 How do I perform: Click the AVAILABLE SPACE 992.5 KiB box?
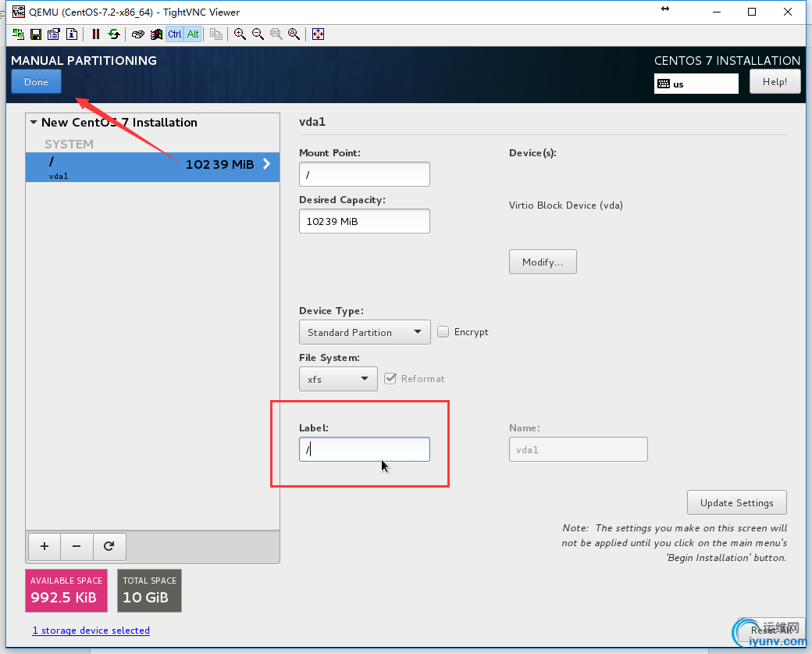click(66, 591)
